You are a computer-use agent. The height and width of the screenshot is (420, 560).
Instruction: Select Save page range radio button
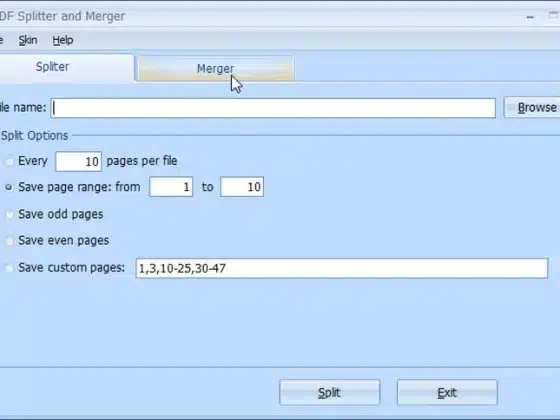pos(9,187)
